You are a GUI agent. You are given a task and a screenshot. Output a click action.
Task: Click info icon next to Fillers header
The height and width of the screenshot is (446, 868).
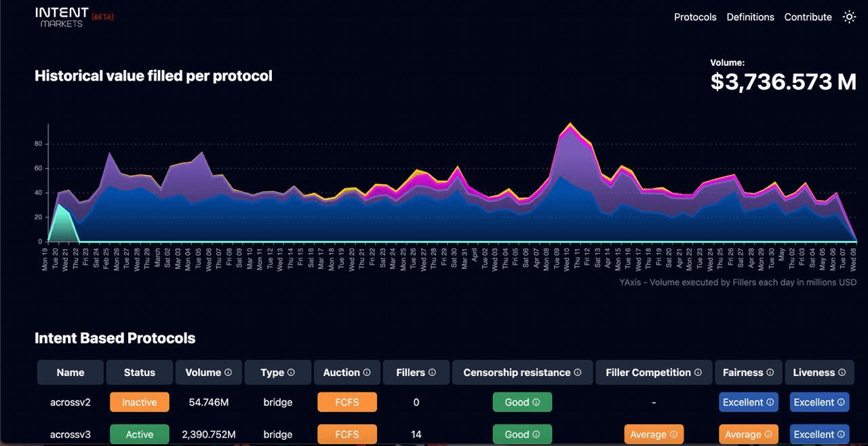coord(432,373)
